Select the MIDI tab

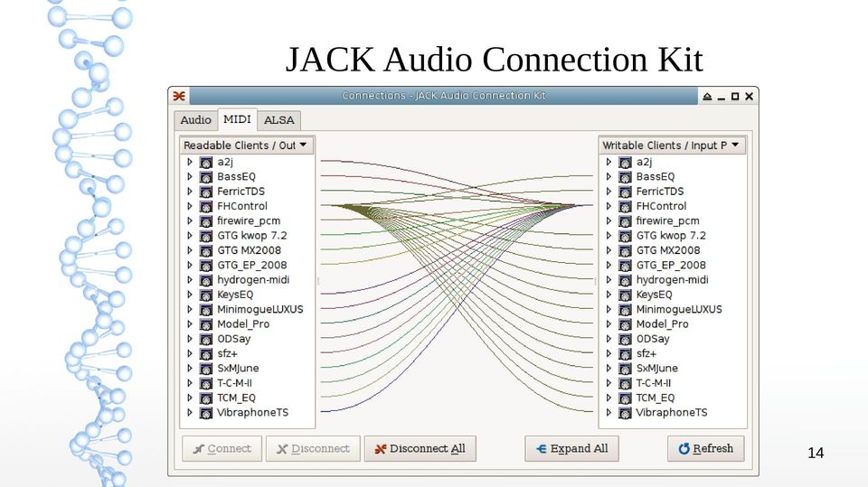[237, 119]
